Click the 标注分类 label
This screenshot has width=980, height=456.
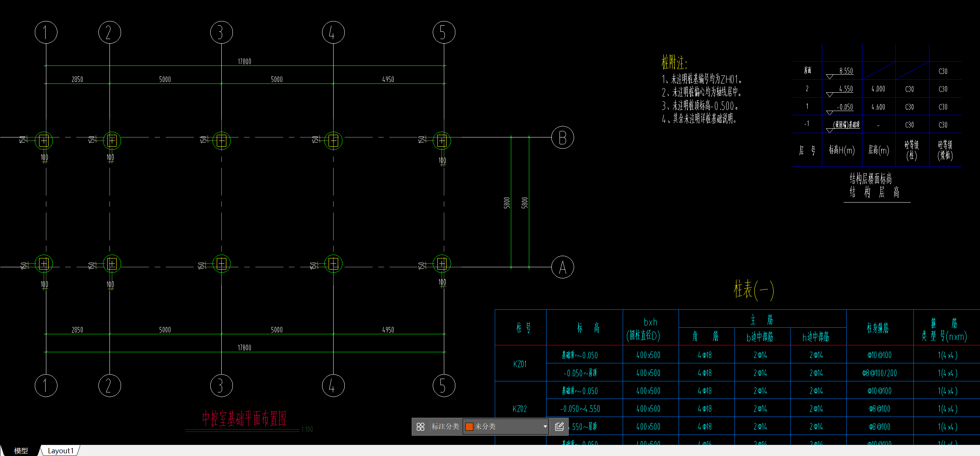click(x=445, y=427)
